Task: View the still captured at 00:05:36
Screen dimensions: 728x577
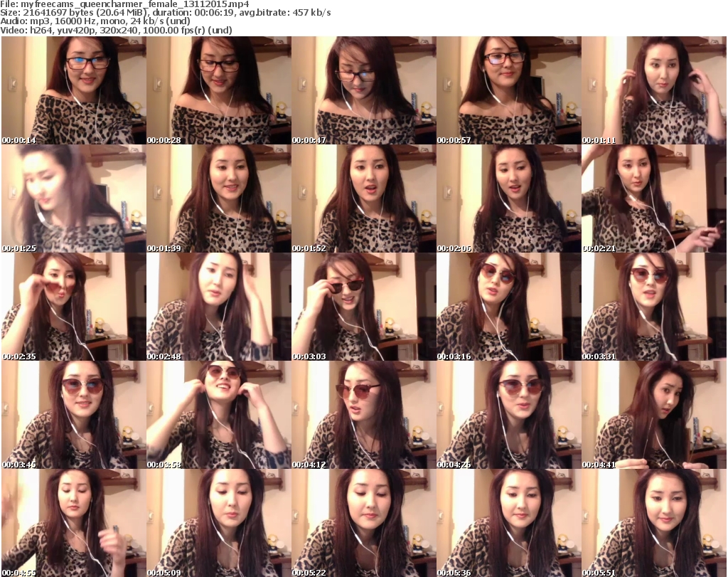Action: (509, 523)
